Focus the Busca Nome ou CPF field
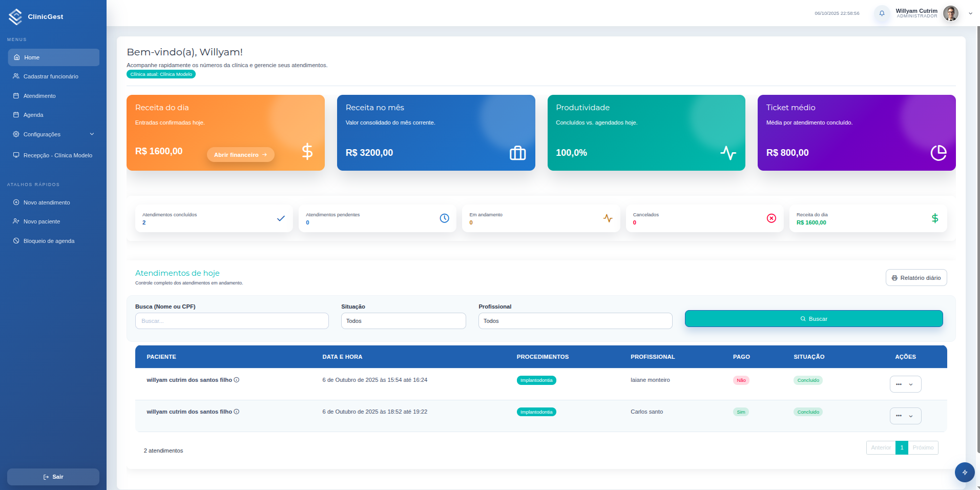Viewport: 980px width, 490px height. click(x=232, y=321)
